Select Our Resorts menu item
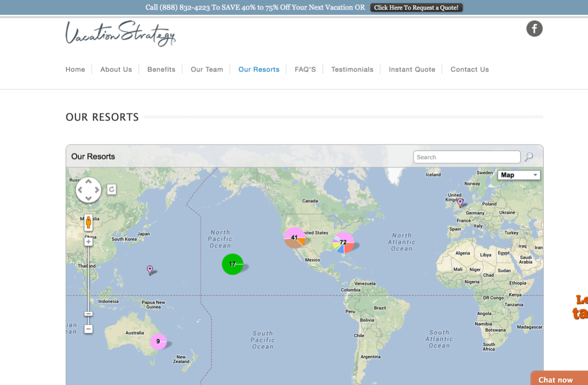This screenshot has width=588, height=385. click(x=259, y=70)
